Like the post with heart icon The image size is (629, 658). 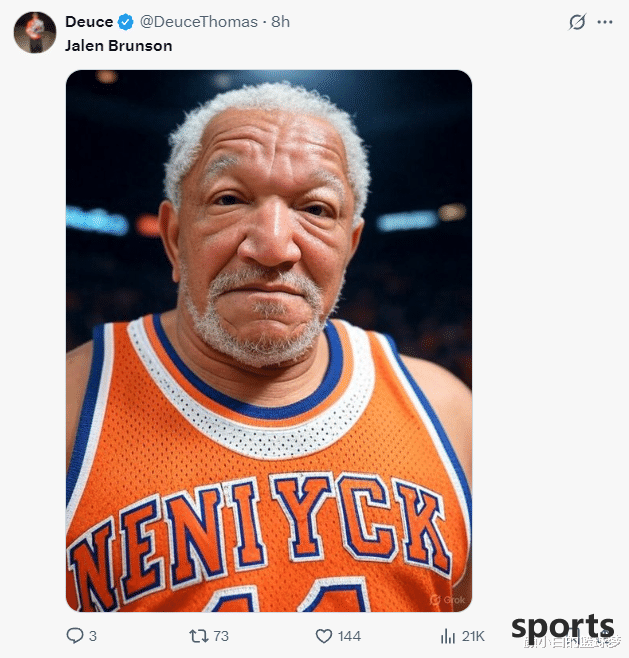324,636
